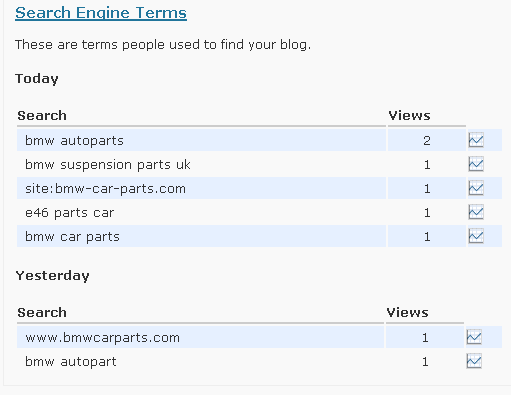Click Search column header under Today
This screenshot has height=395, width=511.
pos(42,115)
